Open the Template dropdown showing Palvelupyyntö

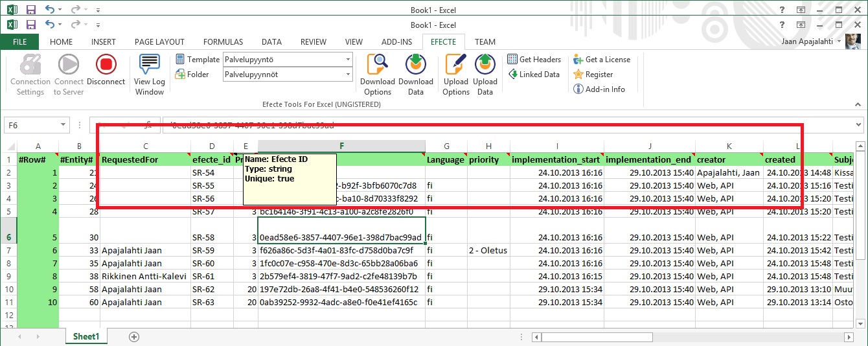pyautogui.click(x=348, y=60)
